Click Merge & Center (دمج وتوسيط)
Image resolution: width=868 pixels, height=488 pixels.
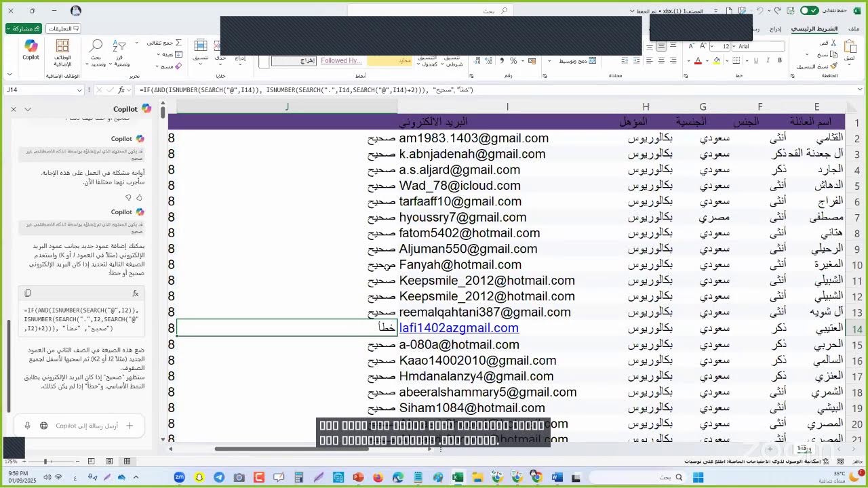tap(578, 61)
